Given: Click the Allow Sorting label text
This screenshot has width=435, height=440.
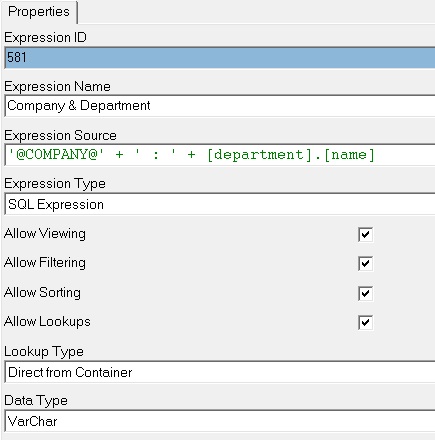Looking at the screenshot, I should [x=42, y=293].
